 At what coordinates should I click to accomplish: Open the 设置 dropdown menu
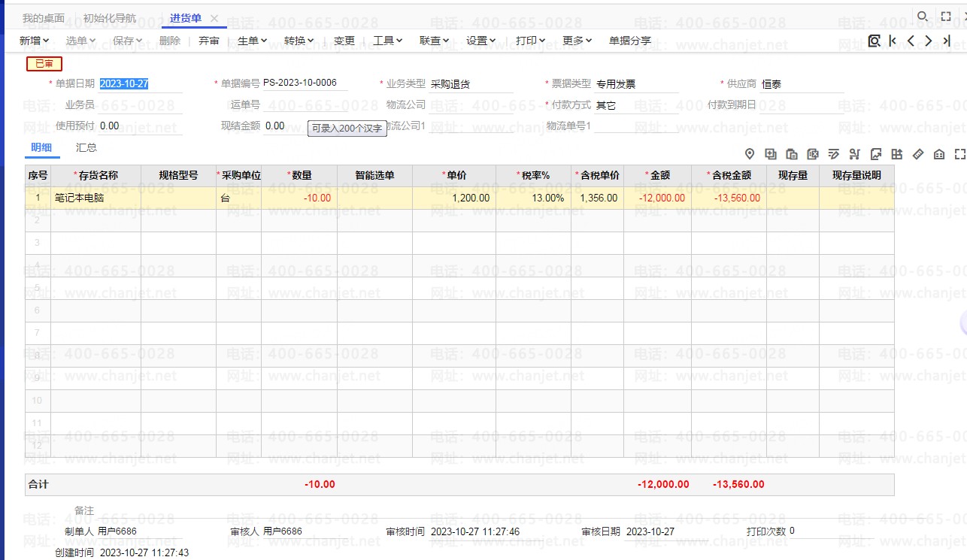pyautogui.click(x=480, y=41)
